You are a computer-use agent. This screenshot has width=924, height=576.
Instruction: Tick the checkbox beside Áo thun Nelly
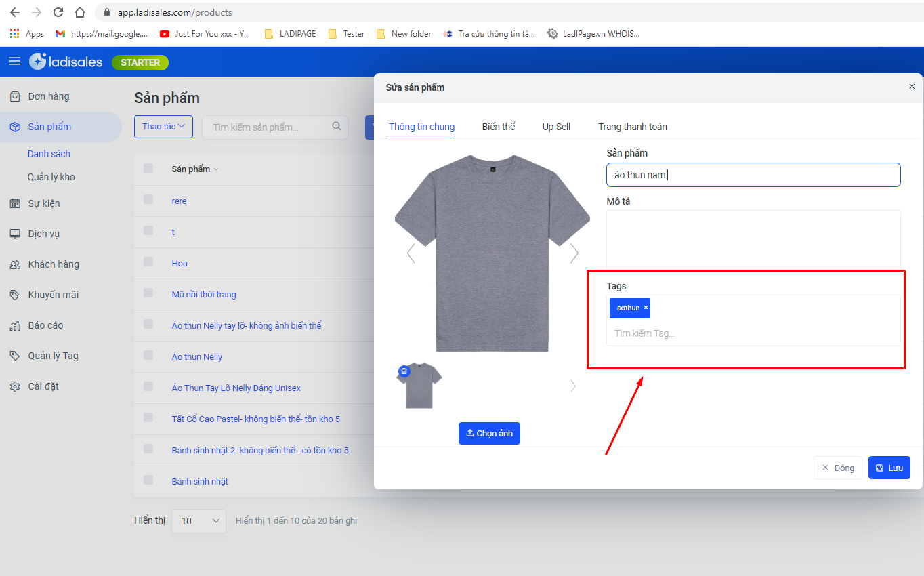click(148, 355)
